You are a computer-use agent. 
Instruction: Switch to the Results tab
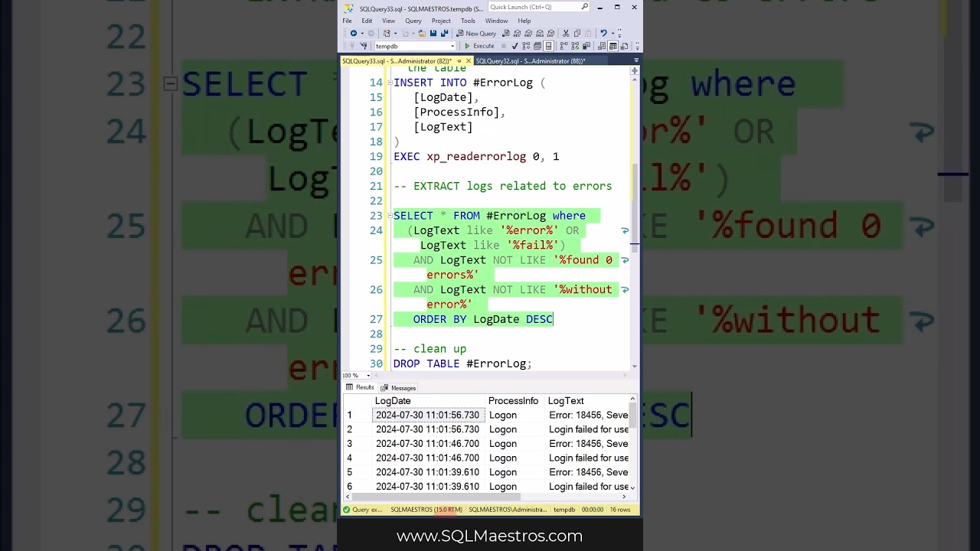(359, 388)
